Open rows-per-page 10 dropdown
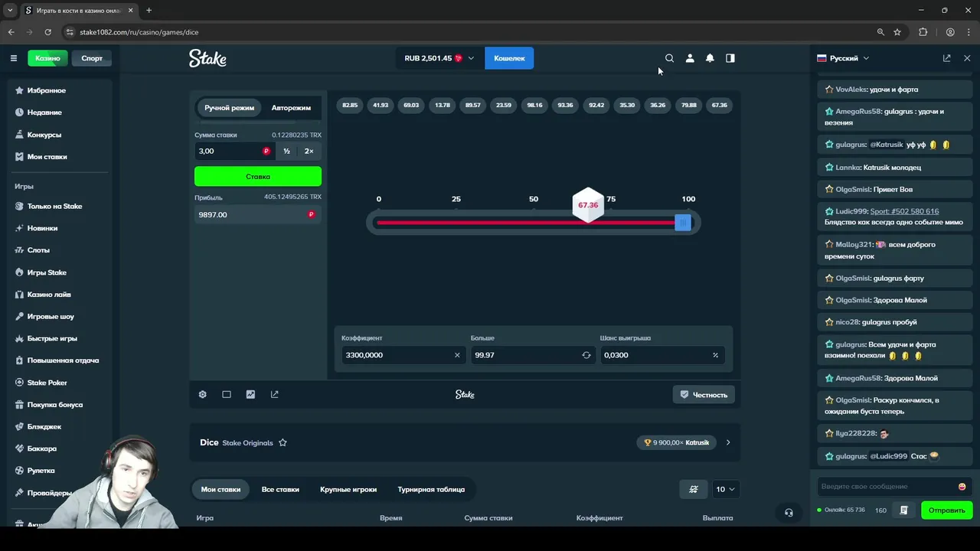 [x=725, y=489]
